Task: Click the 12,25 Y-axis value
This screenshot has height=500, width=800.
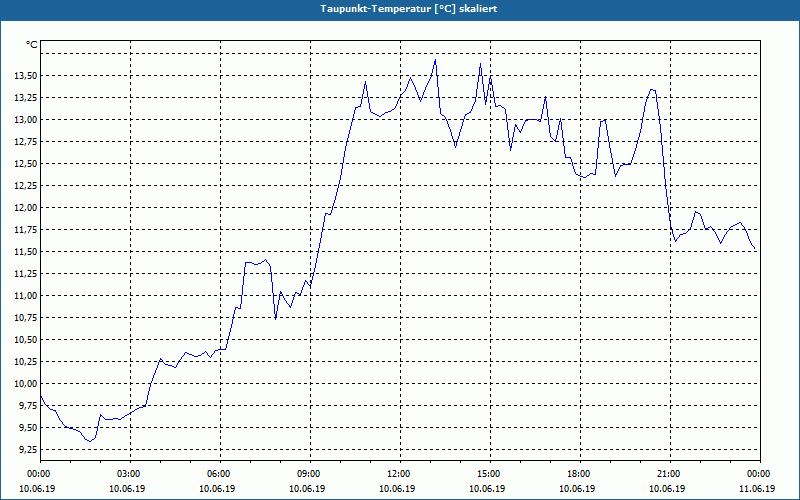Action: pos(26,186)
